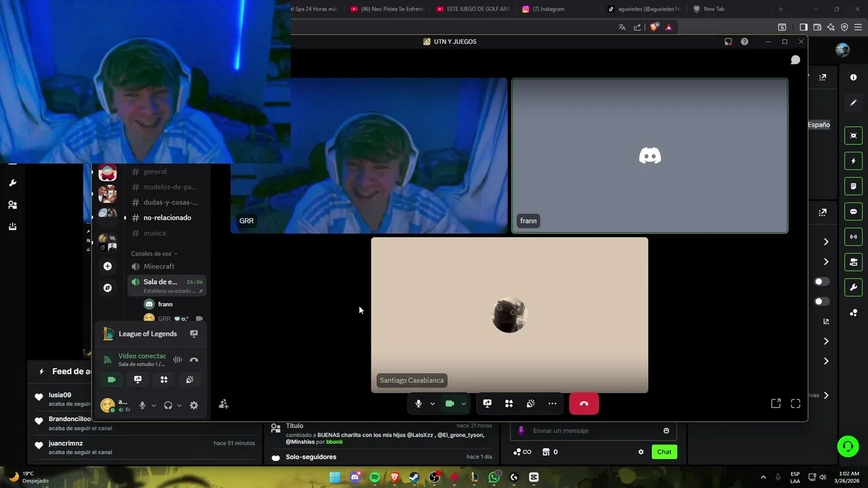Open activities button in voice panel
868x488 pixels.
[x=163, y=380]
